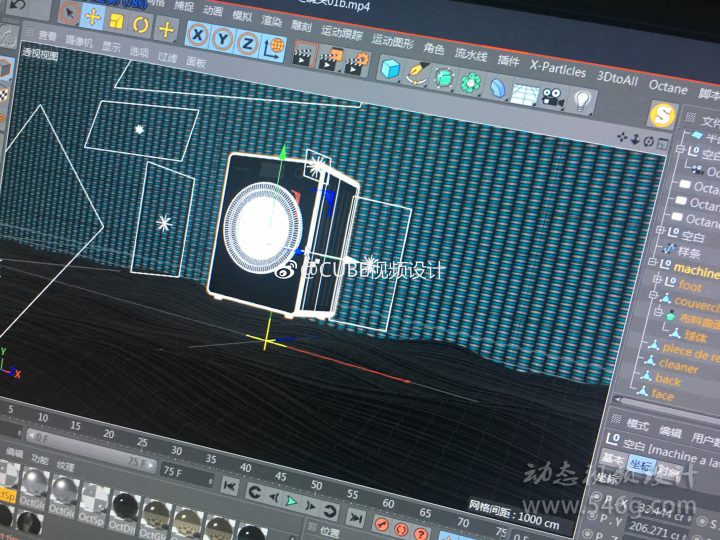The image size is (720, 540).
Task: Collapse the couvercle object tree node
Action: coord(652,295)
